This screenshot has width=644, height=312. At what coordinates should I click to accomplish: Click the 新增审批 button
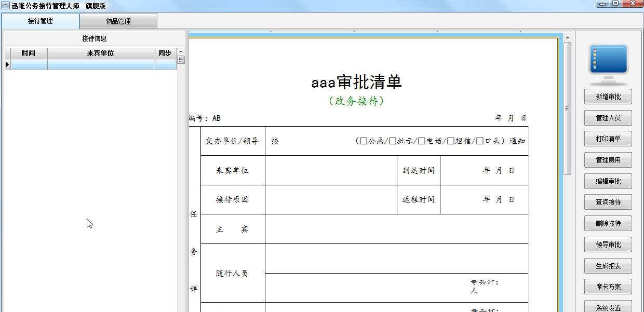point(608,96)
